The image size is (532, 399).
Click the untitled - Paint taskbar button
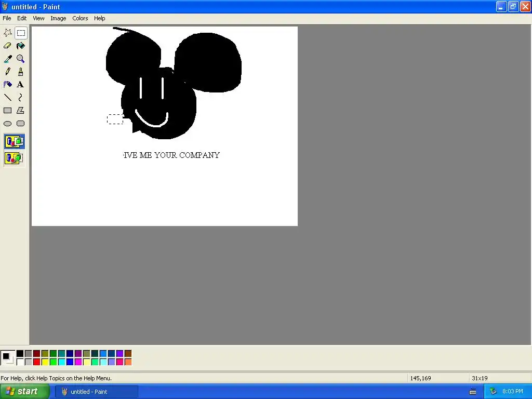coord(97,392)
